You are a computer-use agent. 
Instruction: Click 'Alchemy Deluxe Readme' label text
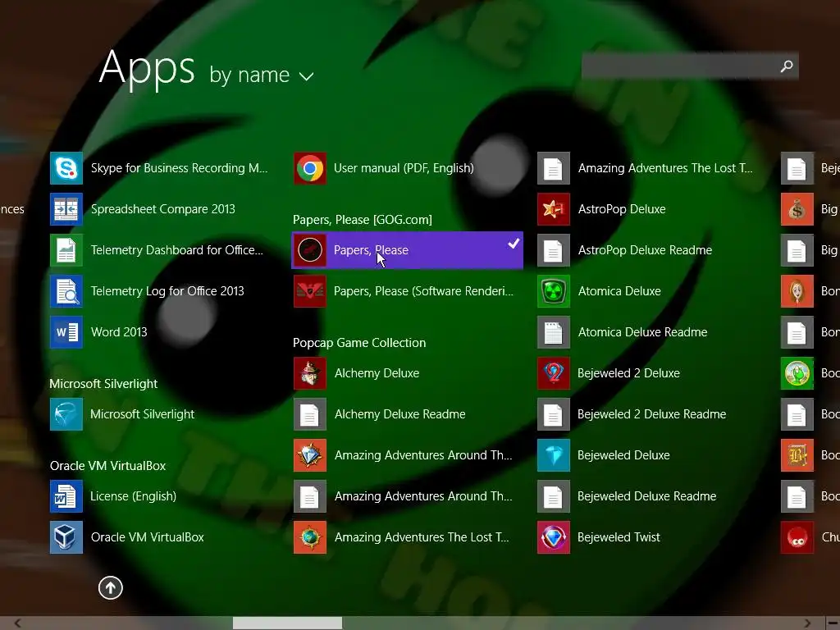coord(399,414)
